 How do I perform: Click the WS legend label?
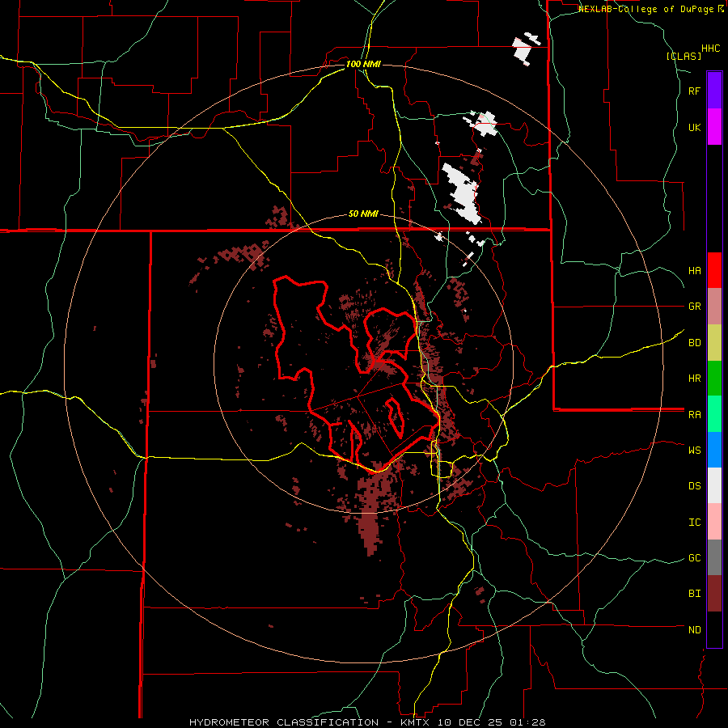(x=695, y=451)
